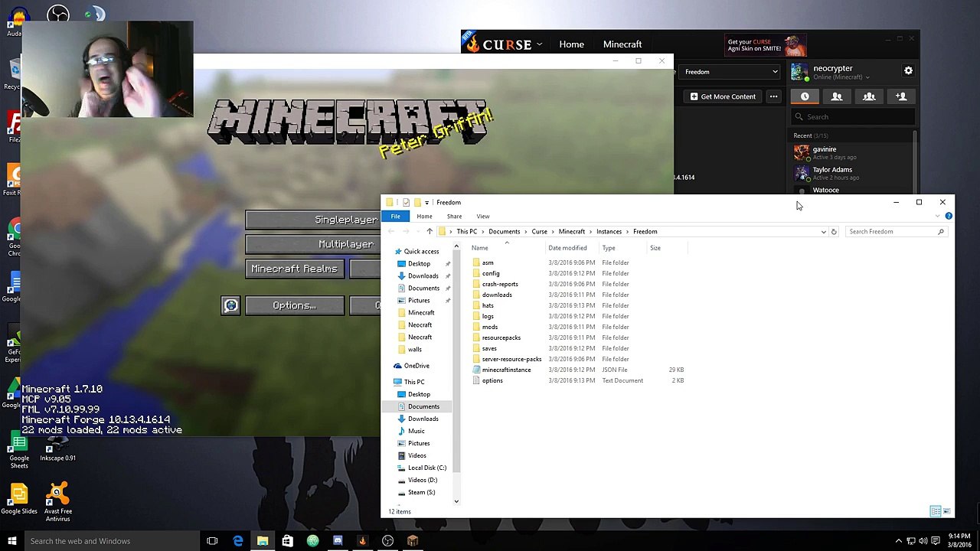Open friends list icon in Curse
Image resolution: width=980 pixels, height=551 pixels.
[x=837, y=96]
